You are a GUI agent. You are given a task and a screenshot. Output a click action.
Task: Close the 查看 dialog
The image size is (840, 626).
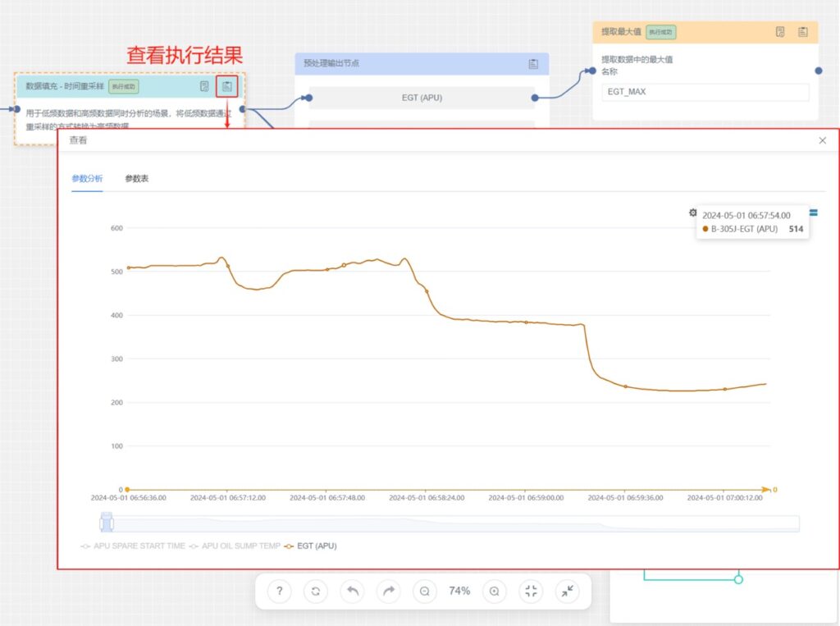(822, 140)
